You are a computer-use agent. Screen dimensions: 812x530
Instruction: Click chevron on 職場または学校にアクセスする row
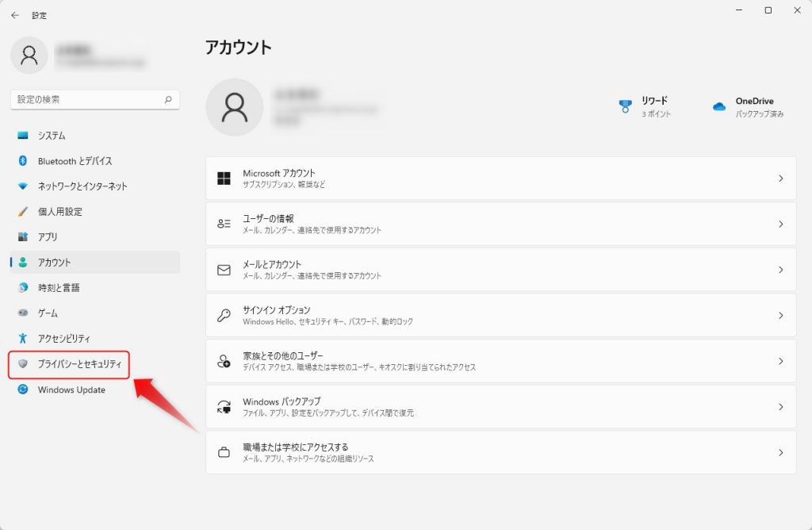[780, 452]
